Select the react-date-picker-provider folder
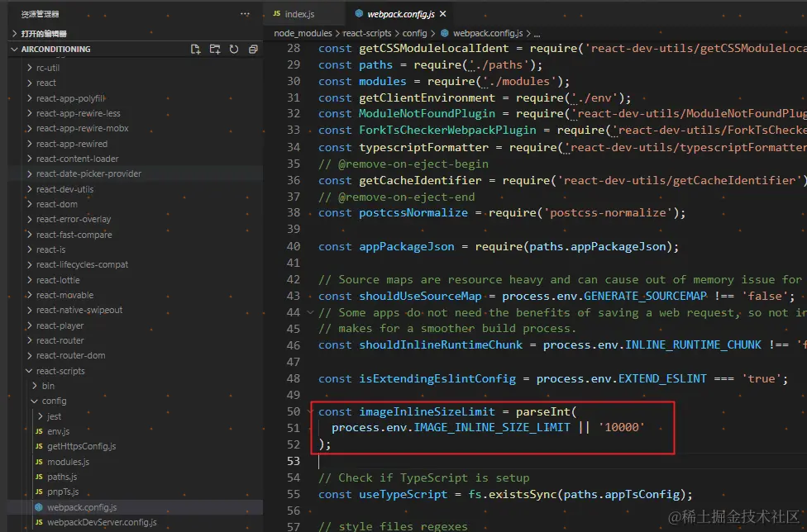 [88, 173]
